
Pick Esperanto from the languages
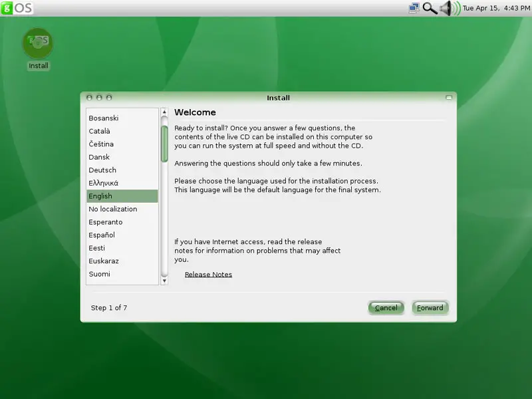[x=106, y=222]
